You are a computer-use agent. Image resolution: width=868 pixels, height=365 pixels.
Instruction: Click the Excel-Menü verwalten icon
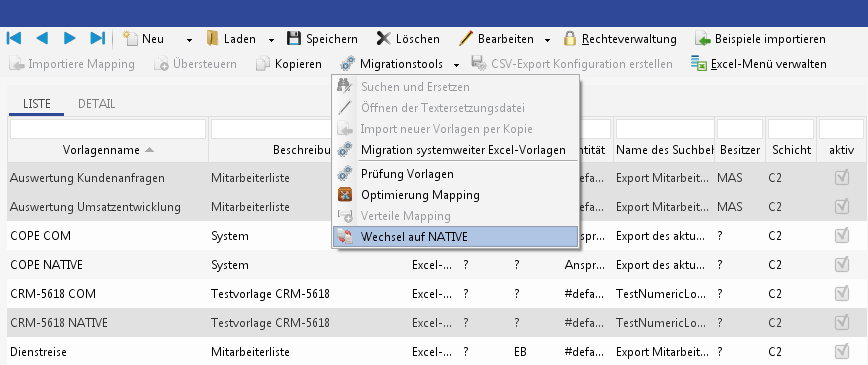point(699,63)
